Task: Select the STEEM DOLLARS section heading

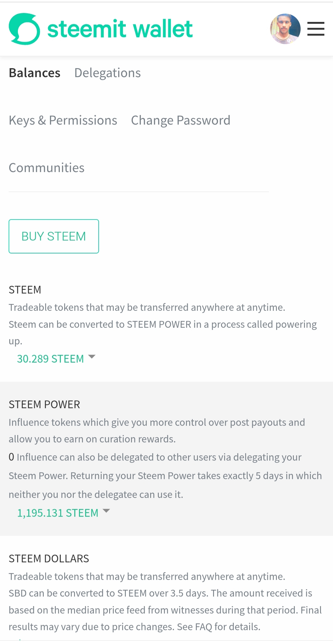Action: click(49, 559)
